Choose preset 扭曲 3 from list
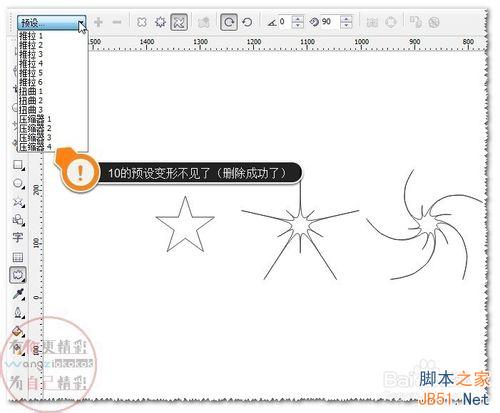 [53, 110]
